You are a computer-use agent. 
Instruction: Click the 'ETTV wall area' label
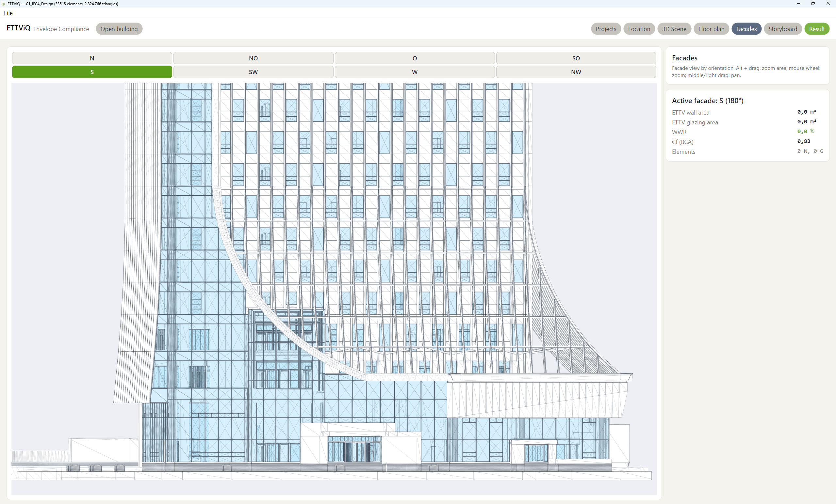point(690,113)
